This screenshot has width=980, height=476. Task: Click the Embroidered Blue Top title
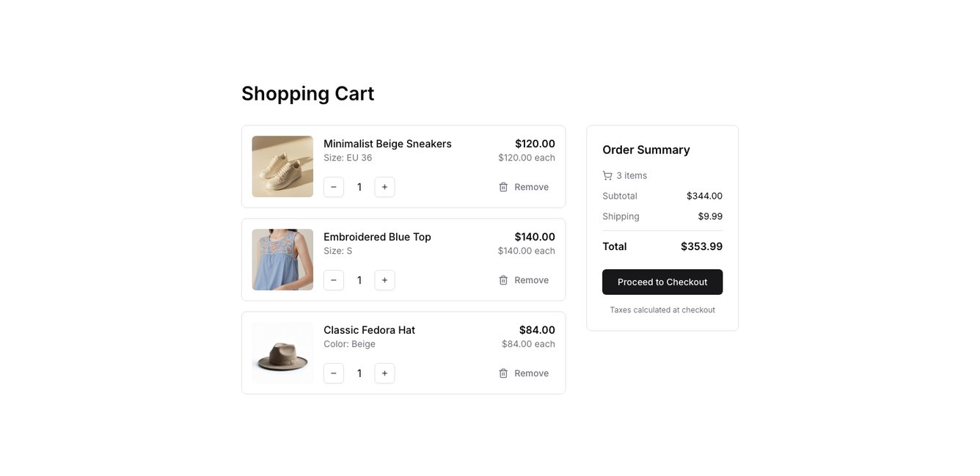click(377, 237)
